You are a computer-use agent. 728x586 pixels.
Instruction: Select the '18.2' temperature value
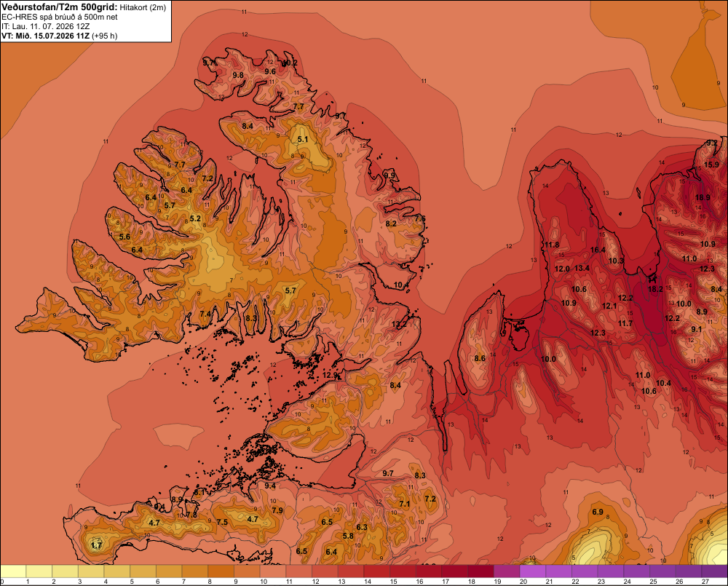tap(655, 289)
